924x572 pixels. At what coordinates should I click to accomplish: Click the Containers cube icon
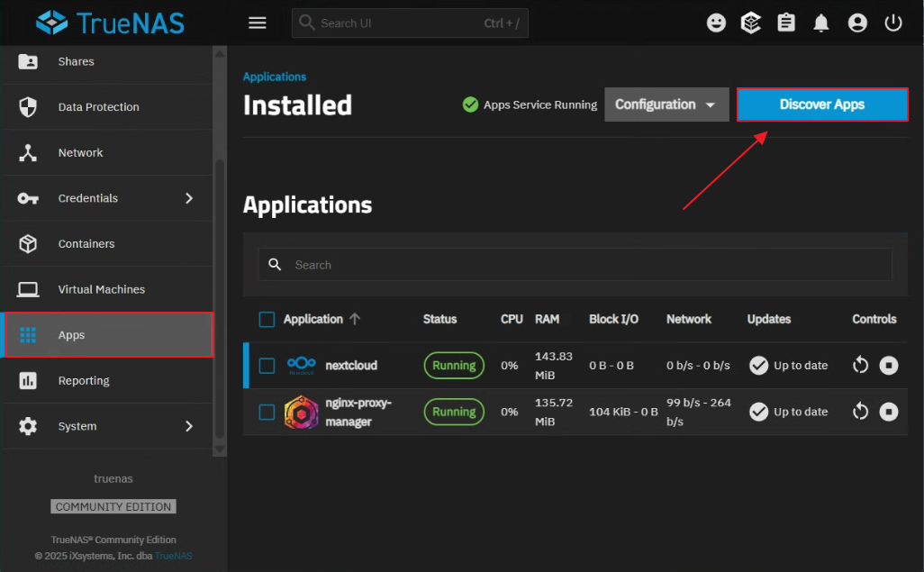28,243
